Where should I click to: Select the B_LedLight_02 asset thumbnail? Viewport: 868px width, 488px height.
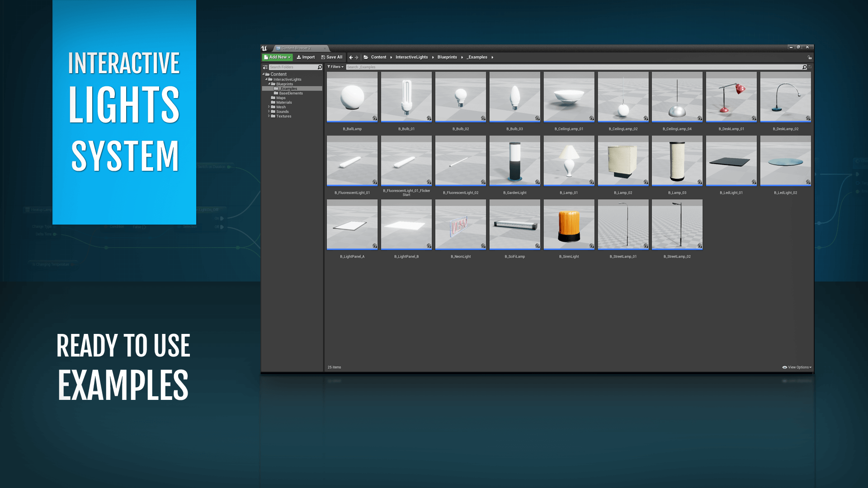[x=786, y=160]
